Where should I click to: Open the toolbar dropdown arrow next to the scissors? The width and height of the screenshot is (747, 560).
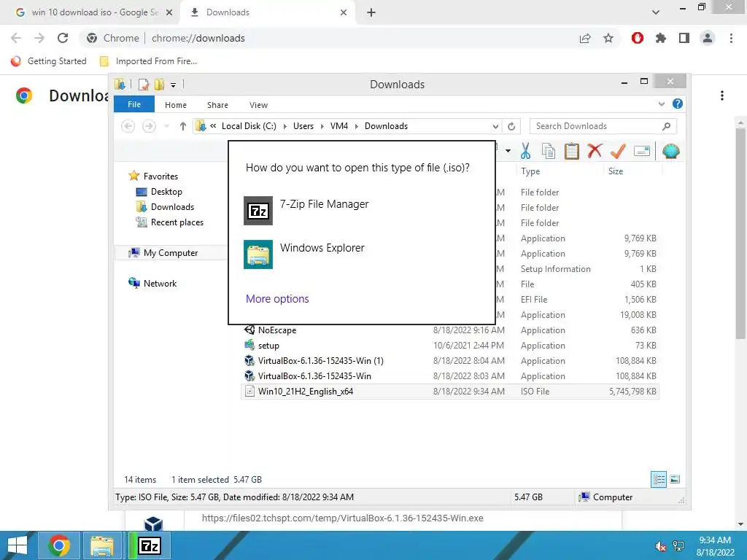click(508, 151)
